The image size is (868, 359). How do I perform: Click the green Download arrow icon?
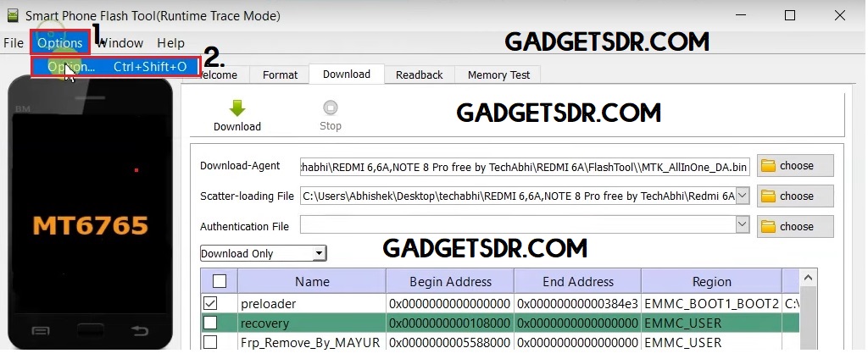[x=237, y=108]
